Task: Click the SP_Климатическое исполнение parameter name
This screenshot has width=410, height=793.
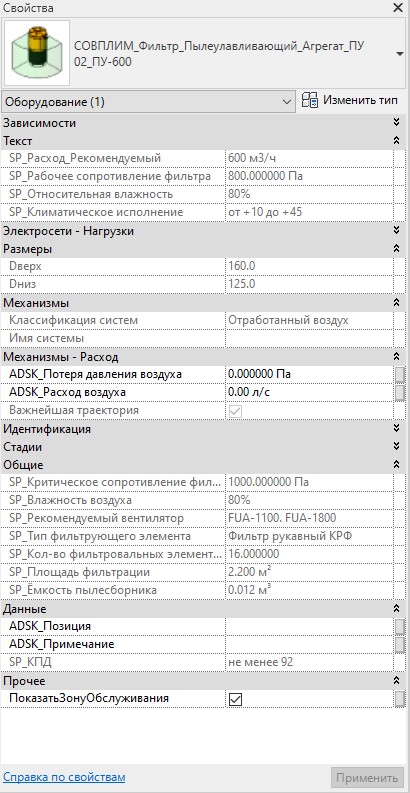Action: 96,212
